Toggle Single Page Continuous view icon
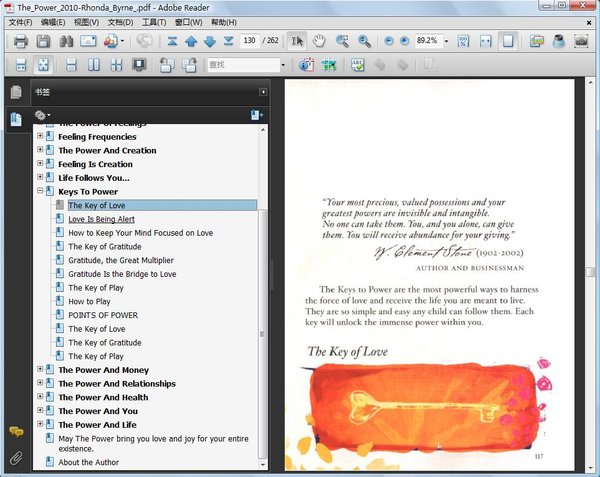600x477 pixels. pos(71,65)
